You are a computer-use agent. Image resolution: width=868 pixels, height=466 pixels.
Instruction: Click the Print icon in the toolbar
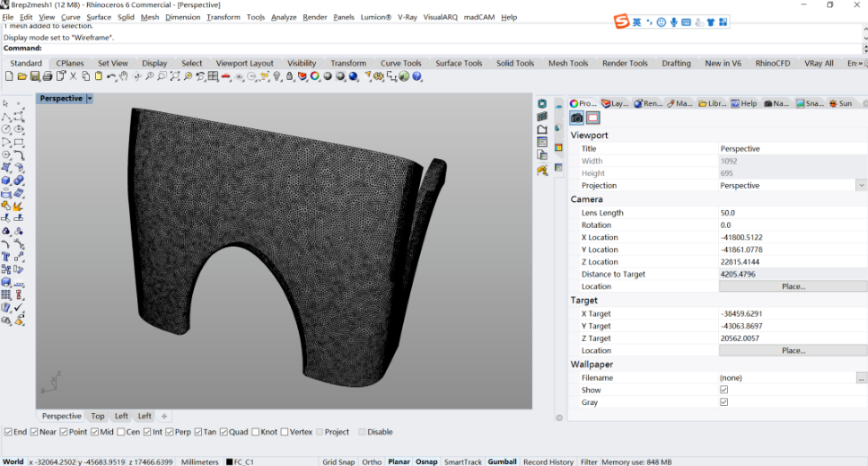click(48, 76)
